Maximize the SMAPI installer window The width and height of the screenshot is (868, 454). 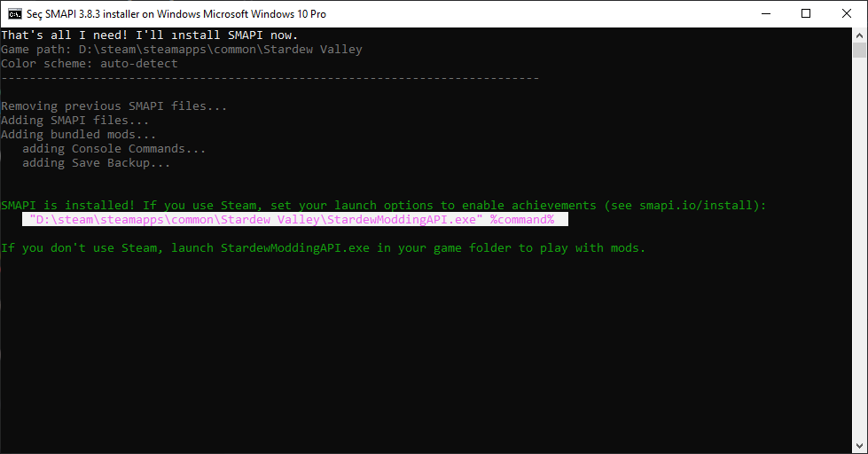click(806, 14)
